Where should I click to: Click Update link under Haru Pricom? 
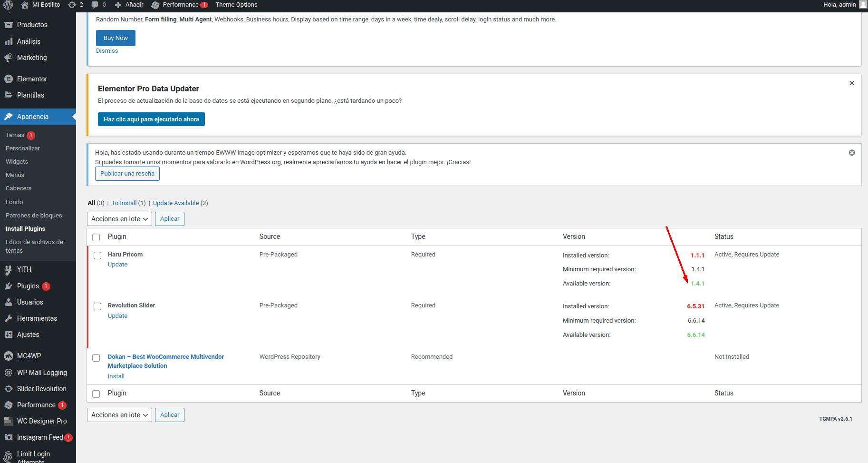[117, 265]
